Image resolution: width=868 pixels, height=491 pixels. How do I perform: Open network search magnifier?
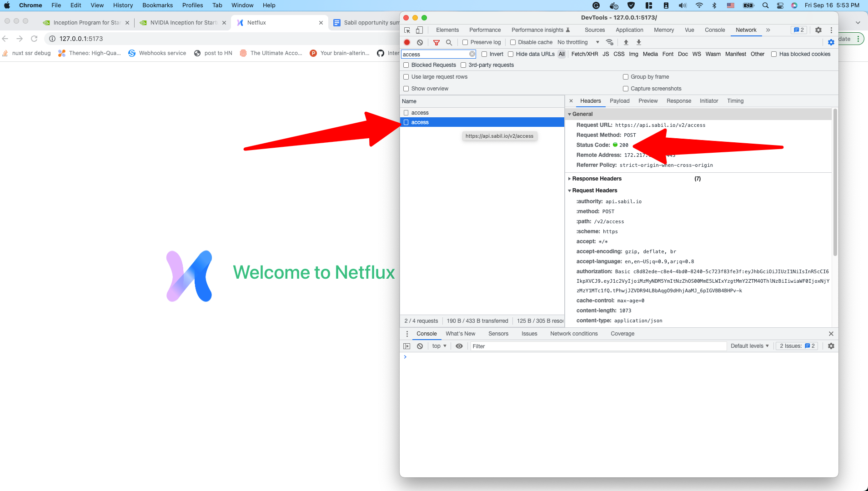pyautogui.click(x=449, y=42)
